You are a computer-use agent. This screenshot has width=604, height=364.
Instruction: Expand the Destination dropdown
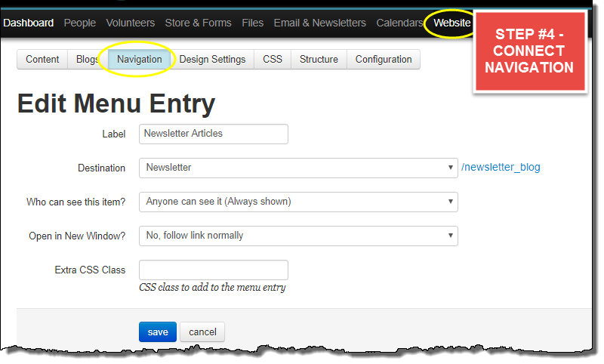pos(298,168)
